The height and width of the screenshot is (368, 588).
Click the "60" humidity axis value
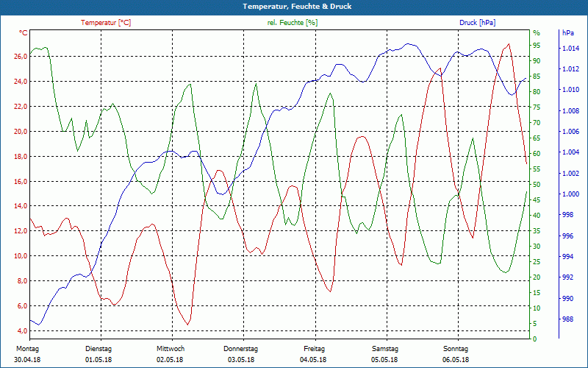[x=537, y=154]
